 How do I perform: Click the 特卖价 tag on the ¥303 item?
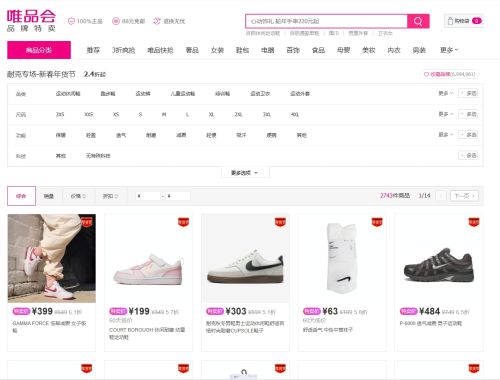(x=215, y=311)
